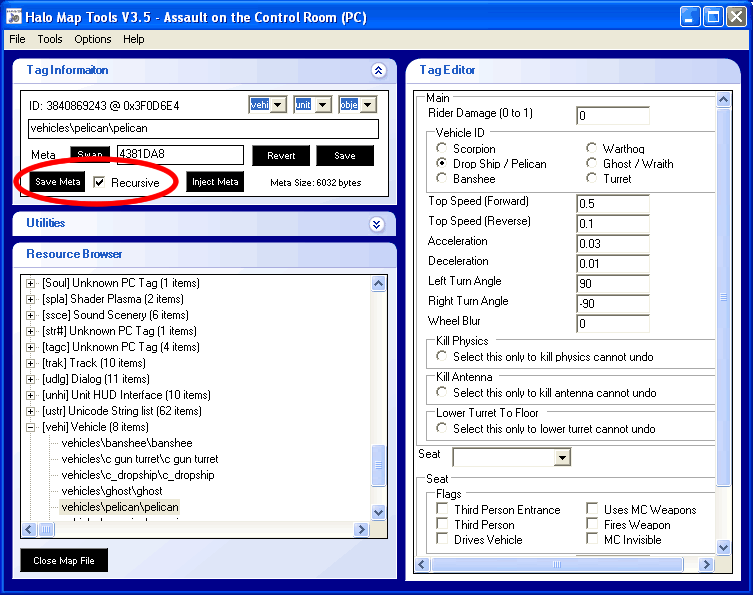Image resolution: width=753 pixels, height=595 pixels.
Task: Expand the Utilities panel chevron
Action: [377, 224]
